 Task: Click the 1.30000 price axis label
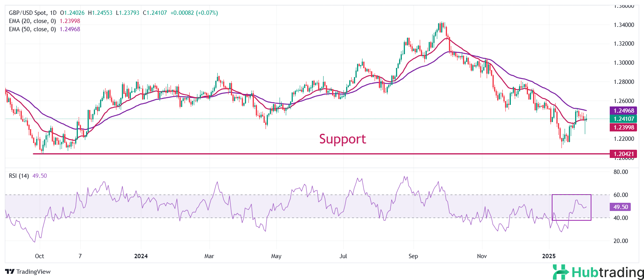[624, 63]
